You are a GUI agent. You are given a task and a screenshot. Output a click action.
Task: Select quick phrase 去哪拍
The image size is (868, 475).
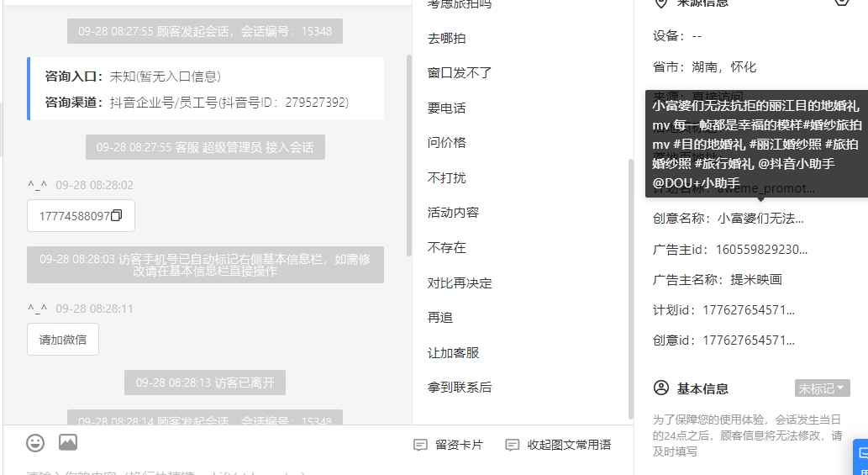447,38
